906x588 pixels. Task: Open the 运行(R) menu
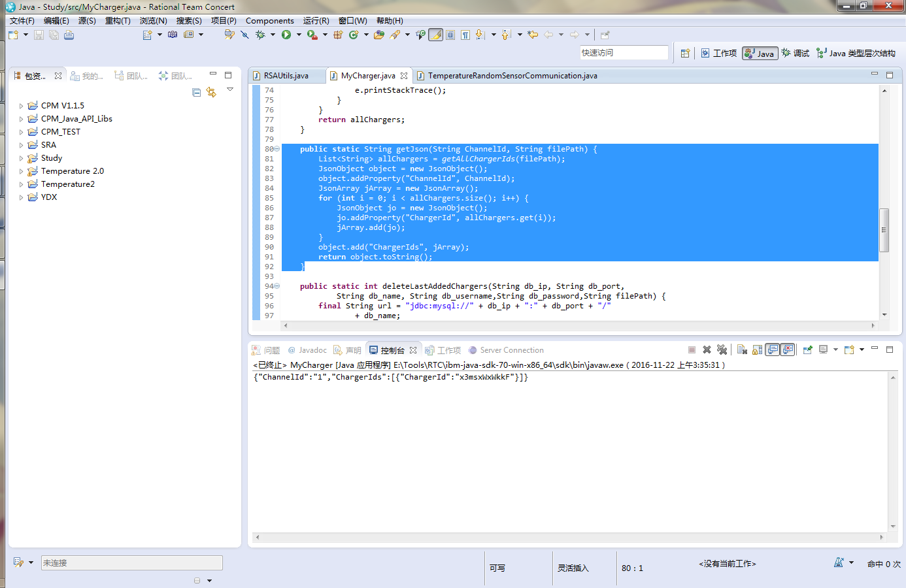pyautogui.click(x=316, y=21)
